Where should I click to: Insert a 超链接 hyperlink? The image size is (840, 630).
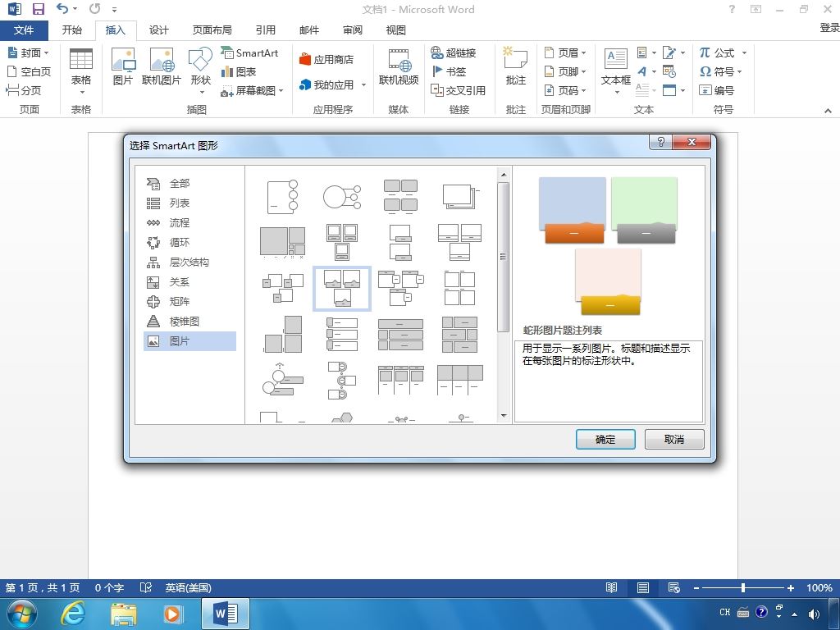pyautogui.click(x=453, y=52)
